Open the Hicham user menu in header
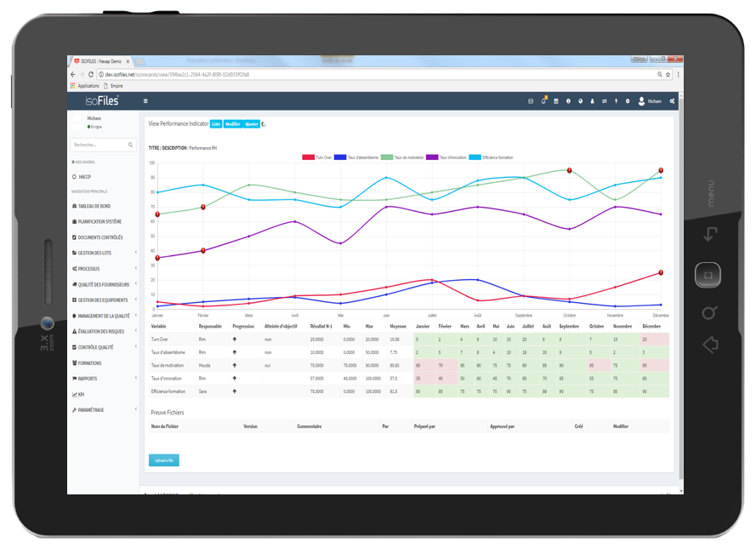This screenshot has width=756, height=548. pos(650,101)
